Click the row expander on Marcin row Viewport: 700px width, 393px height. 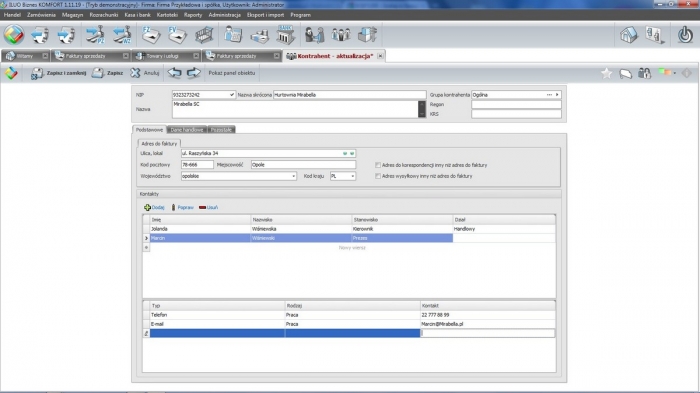146,238
